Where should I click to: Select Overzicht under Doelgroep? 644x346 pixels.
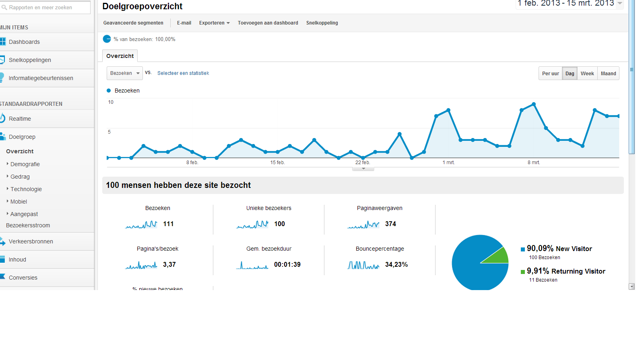pyautogui.click(x=20, y=151)
